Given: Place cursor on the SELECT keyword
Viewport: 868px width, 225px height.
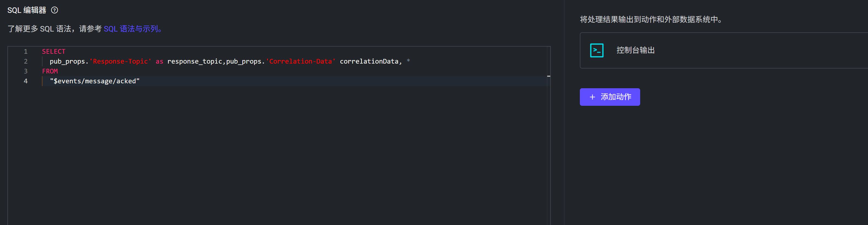Looking at the screenshot, I should click(53, 52).
